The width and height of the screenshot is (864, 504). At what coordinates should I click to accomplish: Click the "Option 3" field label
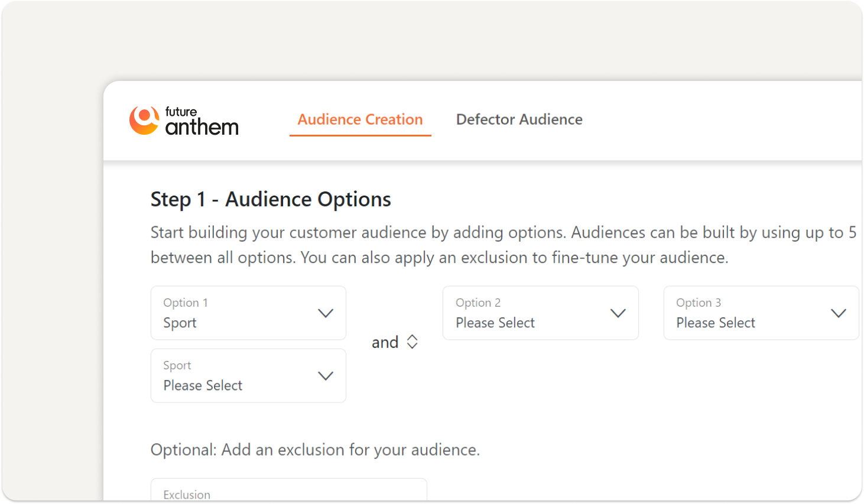[698, 303]
